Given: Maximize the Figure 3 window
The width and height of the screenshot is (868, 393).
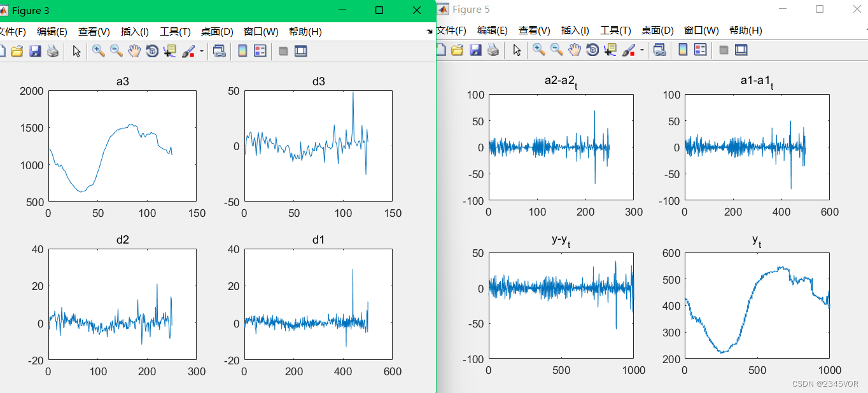Looking at the screenshot, I should 379,10.
